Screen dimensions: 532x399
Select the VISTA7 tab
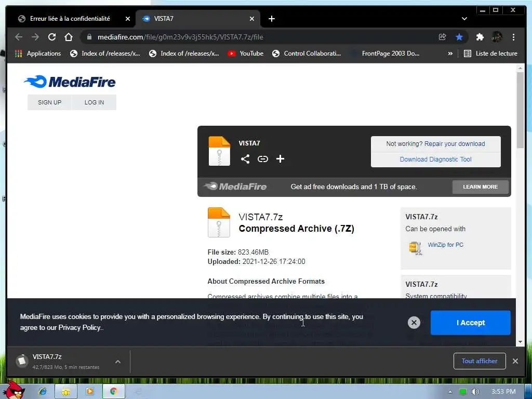(x=198, y=19)
